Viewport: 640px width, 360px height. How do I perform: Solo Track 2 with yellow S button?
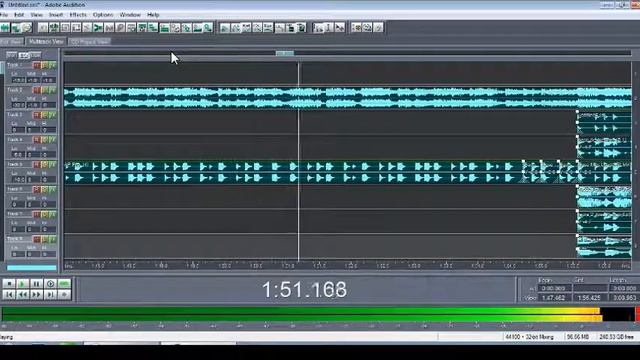44,90
